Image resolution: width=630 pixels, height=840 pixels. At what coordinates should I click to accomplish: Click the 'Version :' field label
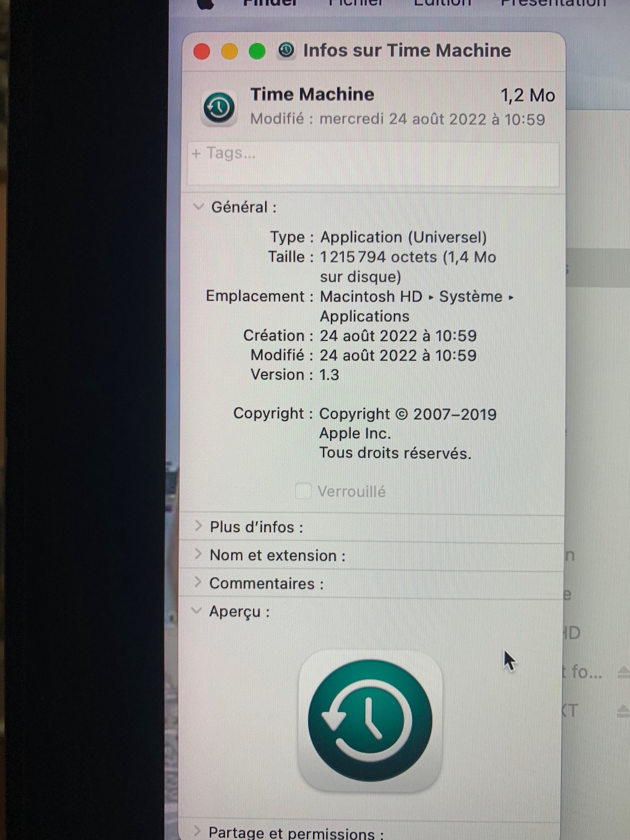coord(282,375)
